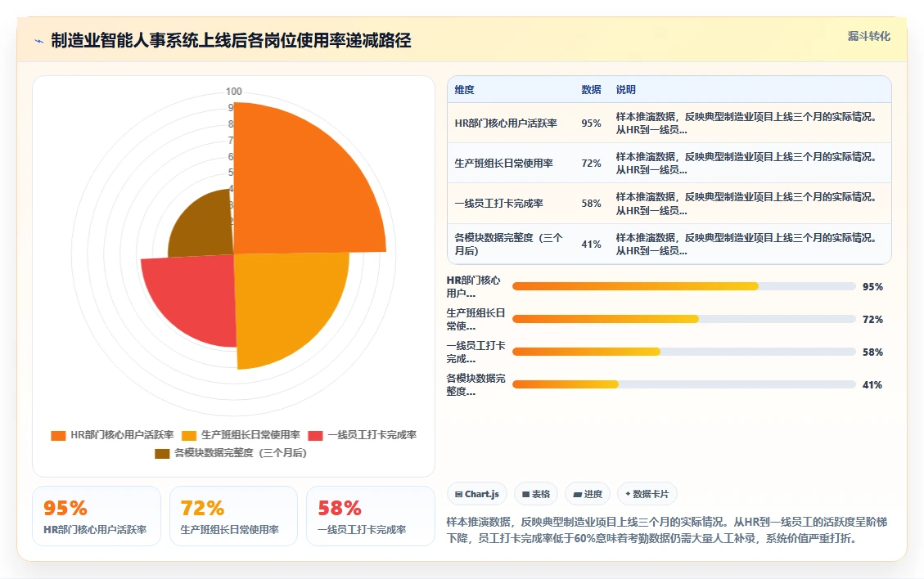Click the 100 axis label on chart
This screenshot has width=924, height=579.
point(233,92)
